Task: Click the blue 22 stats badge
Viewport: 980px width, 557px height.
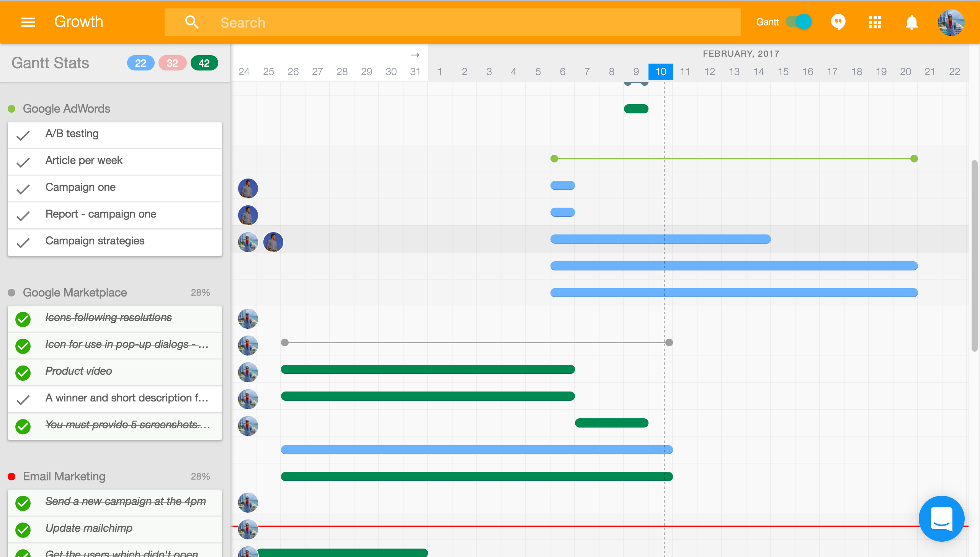Action: pyautogui.click(x=140, y=63)
